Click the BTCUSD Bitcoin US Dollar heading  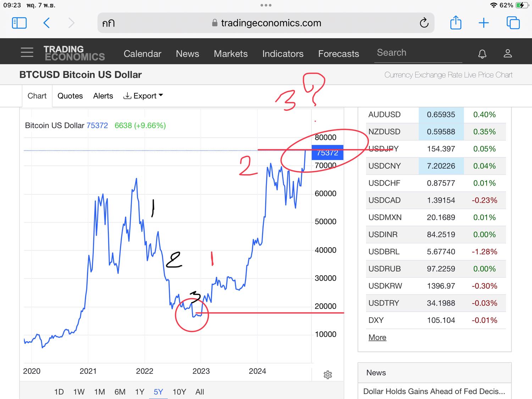(x=81, y=74)
